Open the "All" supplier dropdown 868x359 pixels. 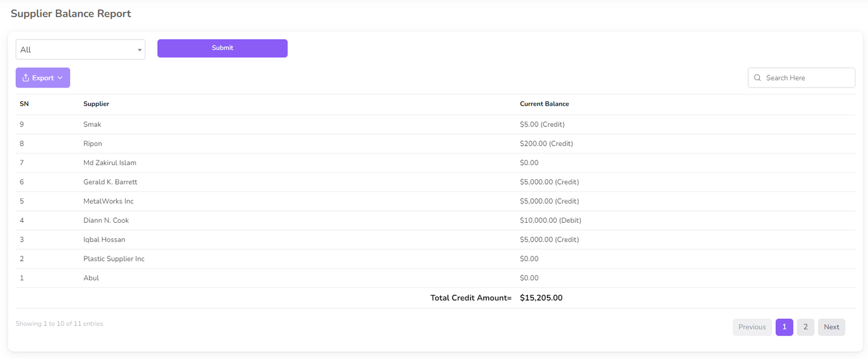click(80, 49)
